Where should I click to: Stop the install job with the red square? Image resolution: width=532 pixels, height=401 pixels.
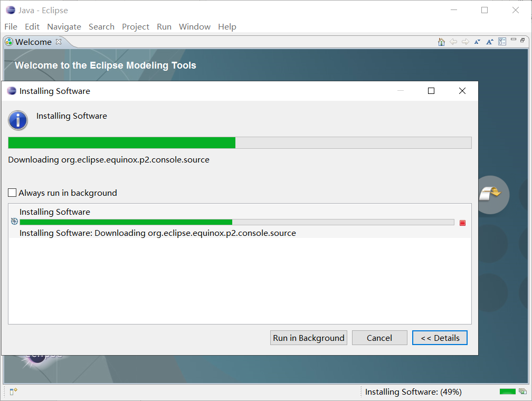pos(462,223)
